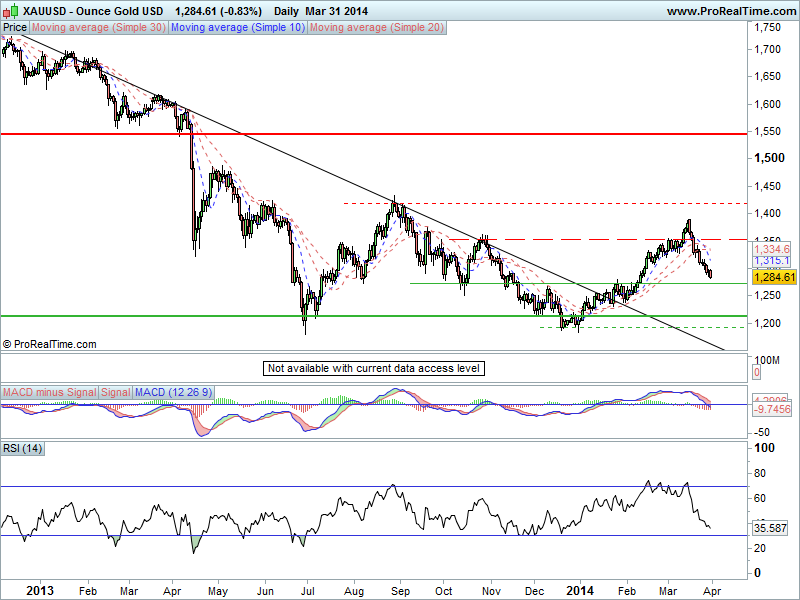Screen dimensions: 800x600
Task: Click the Mar 31 2014 date in header
Action: click(x=337, y=11)
